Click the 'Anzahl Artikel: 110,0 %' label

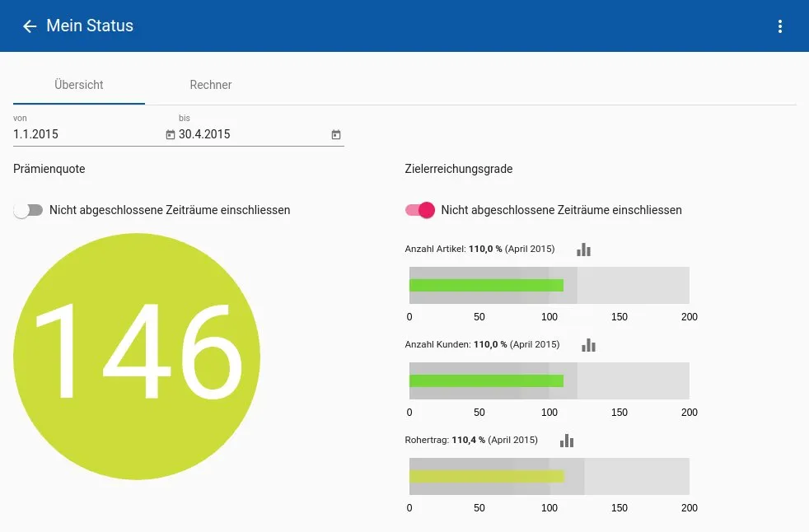pos(479,249)
